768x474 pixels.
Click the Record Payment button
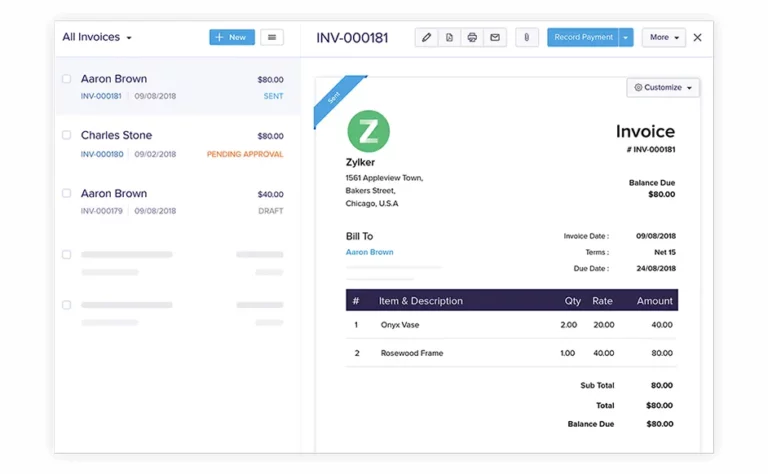(x=583, y=38)
